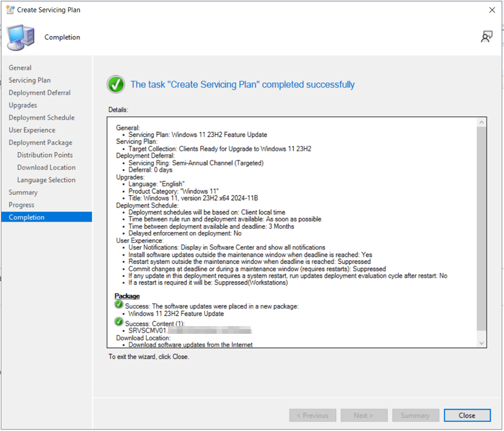Select Deployment Package in the sidebar
Screen dimensions: 504x431
(40, 143)
